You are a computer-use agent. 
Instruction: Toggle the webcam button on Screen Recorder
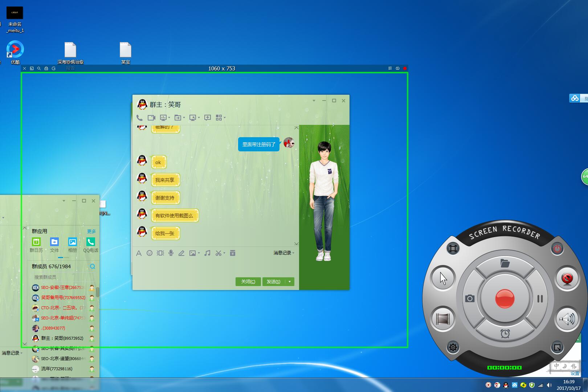coord(567,278)
